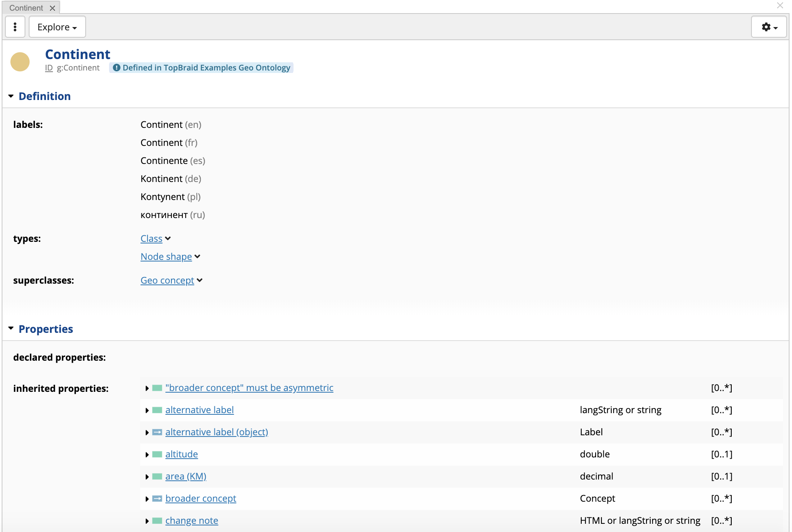Click the 'alternative label (object)' property link

point(217,432)
